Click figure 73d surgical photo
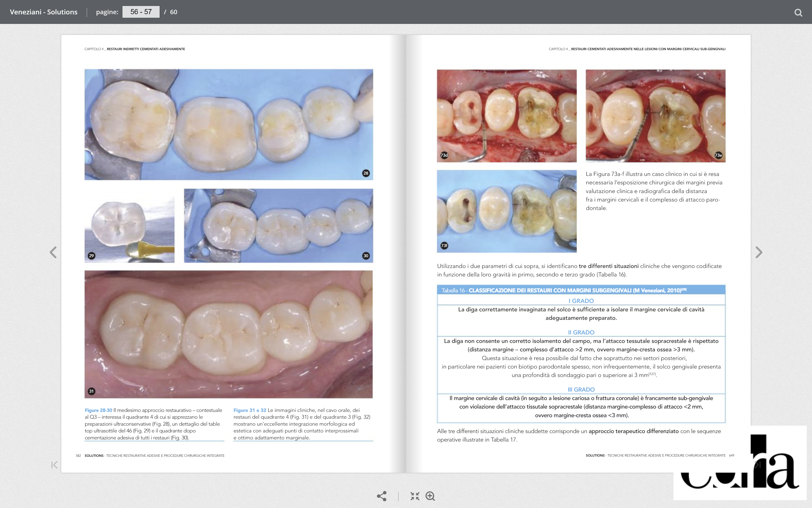 pos(507,116)
